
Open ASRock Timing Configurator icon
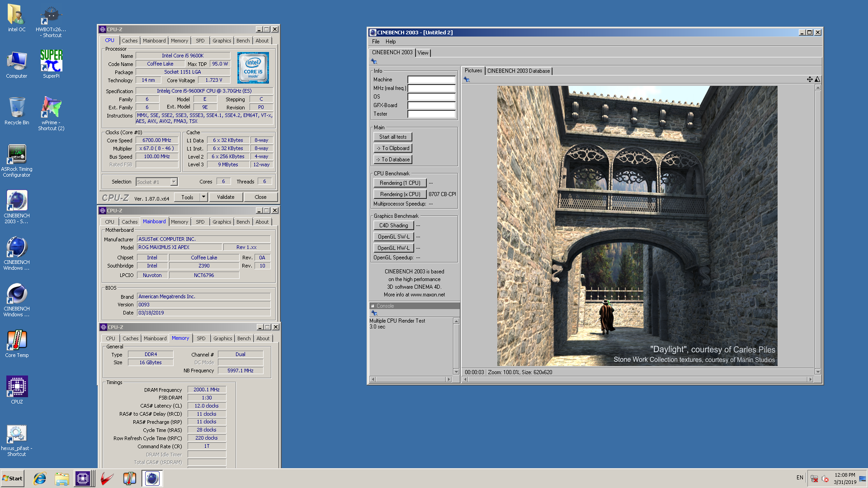pyautogui.click(x=17, y=161)
